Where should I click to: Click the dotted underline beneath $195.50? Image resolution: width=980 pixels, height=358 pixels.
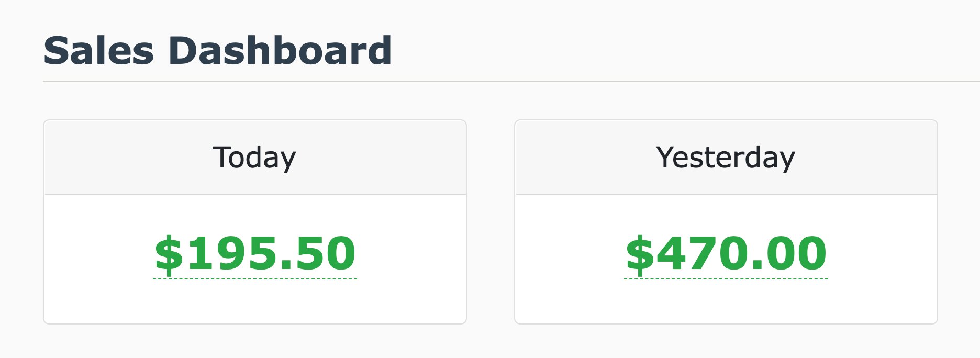click(255, 279)
